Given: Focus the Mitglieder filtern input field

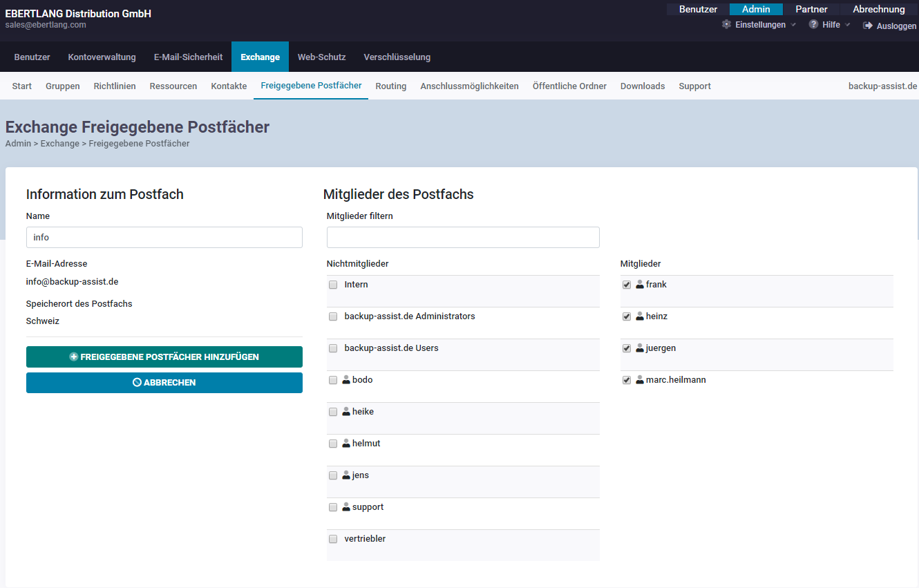Looking at the screenshot, I should [x=463, y=238].
